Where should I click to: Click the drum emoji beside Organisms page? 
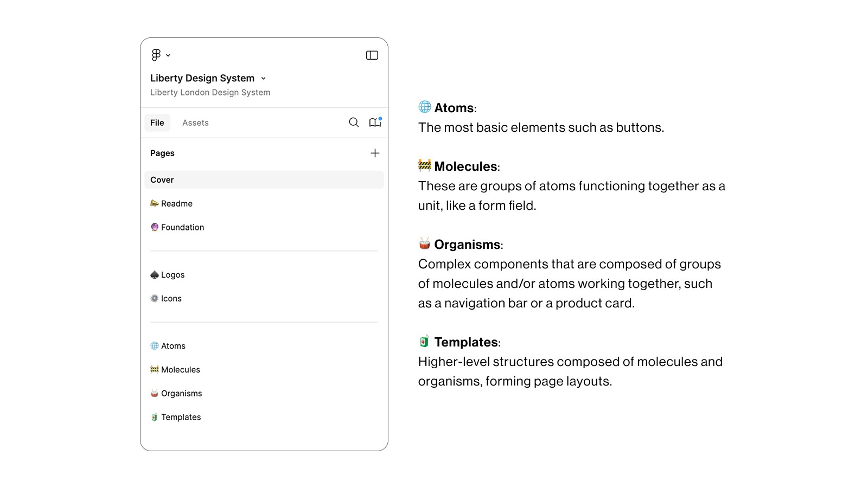155,393
